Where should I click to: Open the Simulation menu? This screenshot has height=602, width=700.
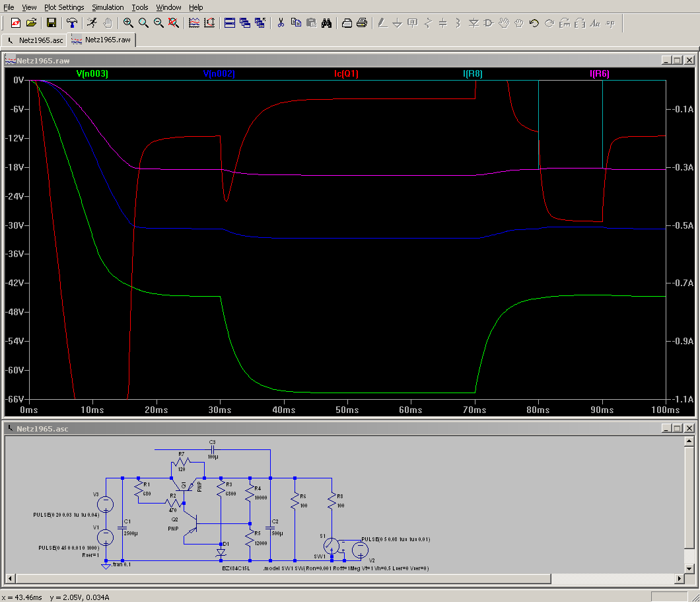[x=108, y=7]
